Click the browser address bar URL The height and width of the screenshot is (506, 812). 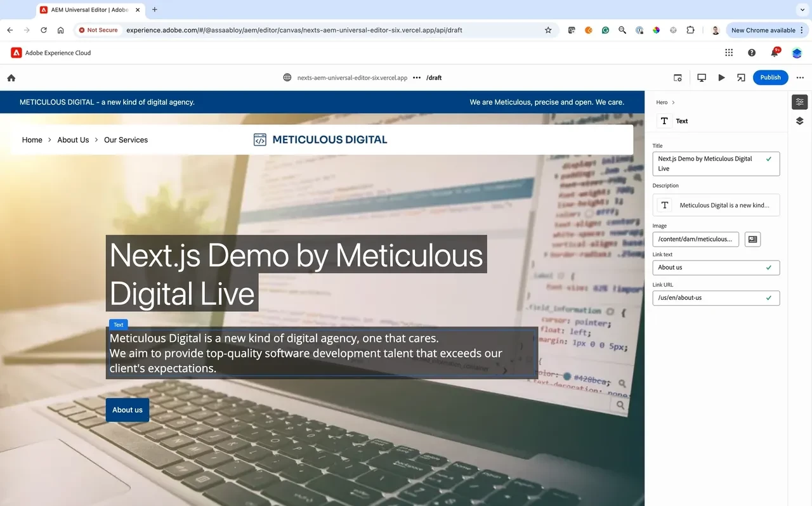tap(294, 30)
